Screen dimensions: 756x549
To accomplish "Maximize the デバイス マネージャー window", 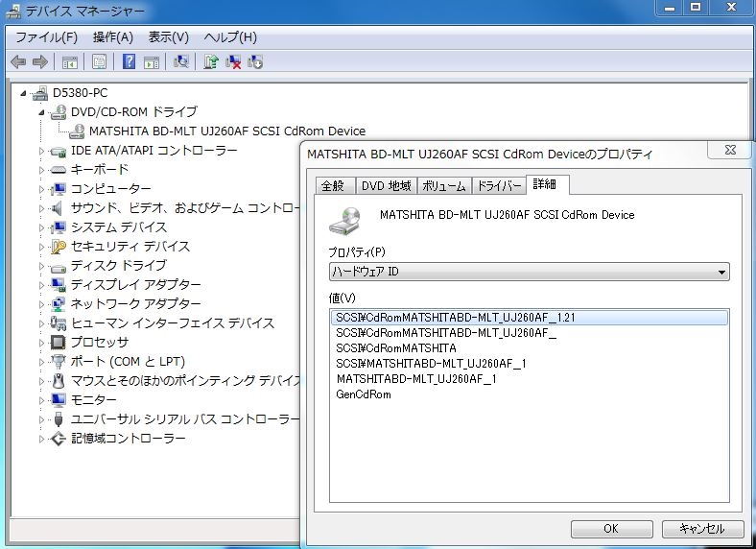I will click(x=696, y=8).
